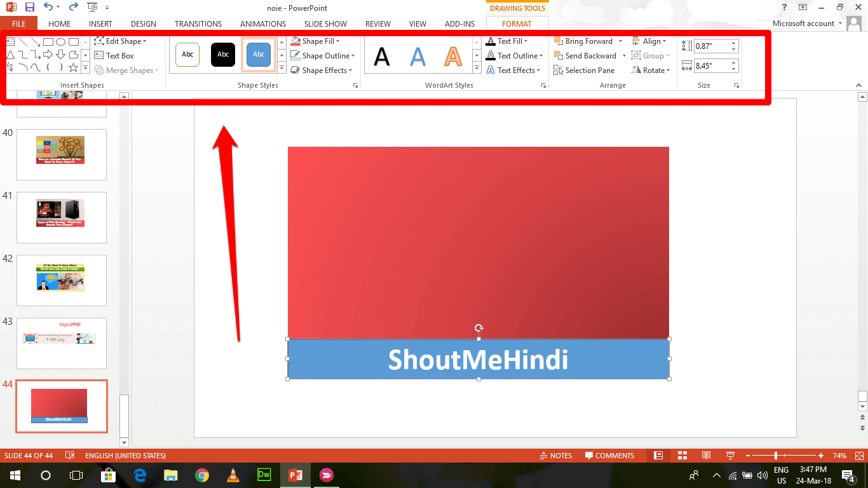Open the Selection Pane

point(584,71)
